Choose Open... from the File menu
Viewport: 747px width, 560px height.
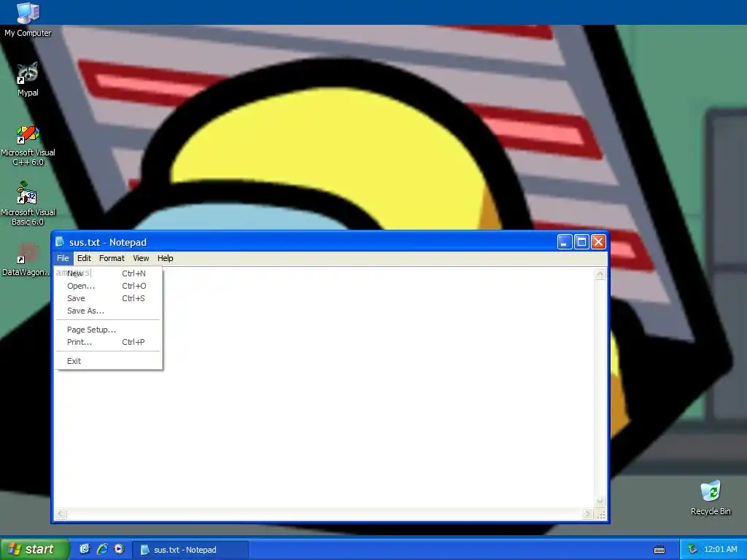click(109, 286)
